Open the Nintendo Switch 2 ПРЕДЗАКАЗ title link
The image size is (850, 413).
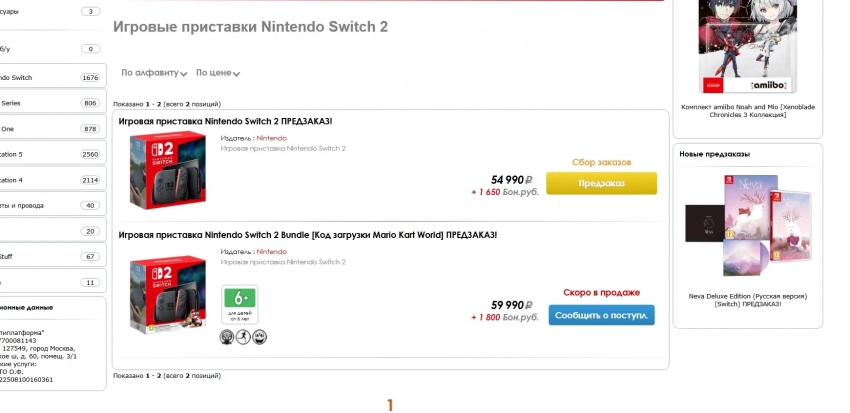[x=225, y=122]
